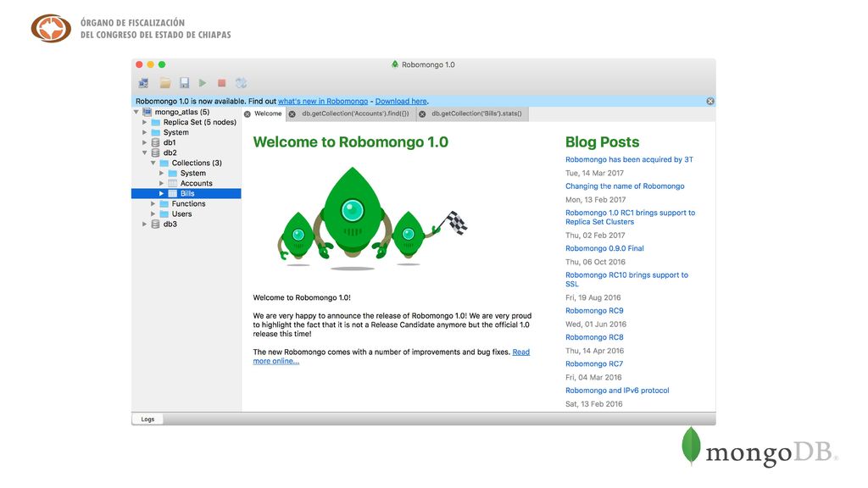Viewport: 868px width, 488px height.
Task: Close the Accounts find() tab
Action: pyautogui.click(x=292, y=114)
